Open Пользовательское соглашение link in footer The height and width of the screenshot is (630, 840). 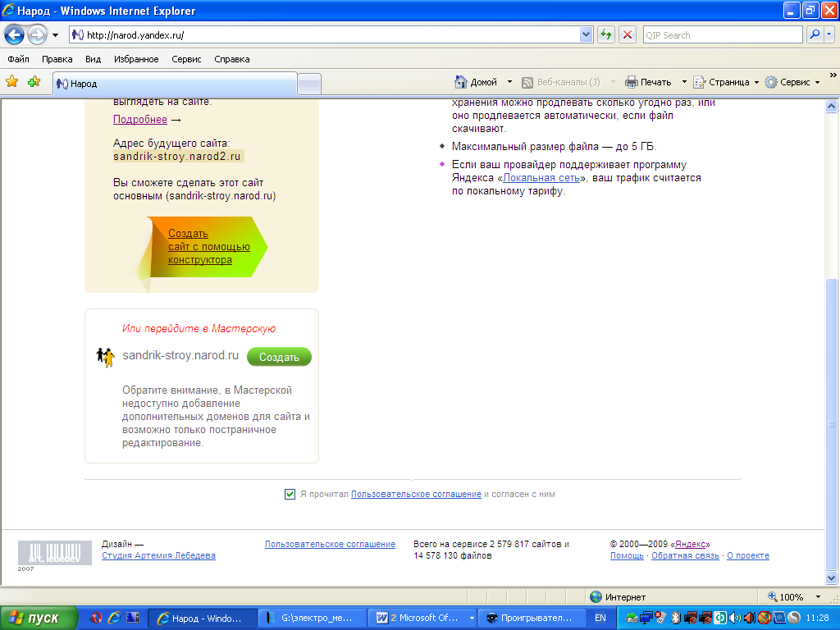[330, 544]
